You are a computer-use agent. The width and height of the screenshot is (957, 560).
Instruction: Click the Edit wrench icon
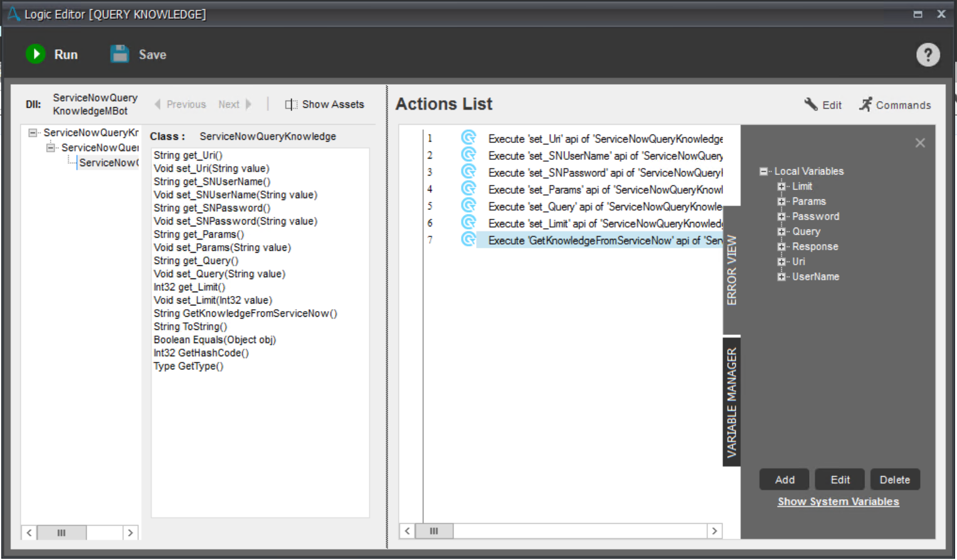click(x=811, y=104)
